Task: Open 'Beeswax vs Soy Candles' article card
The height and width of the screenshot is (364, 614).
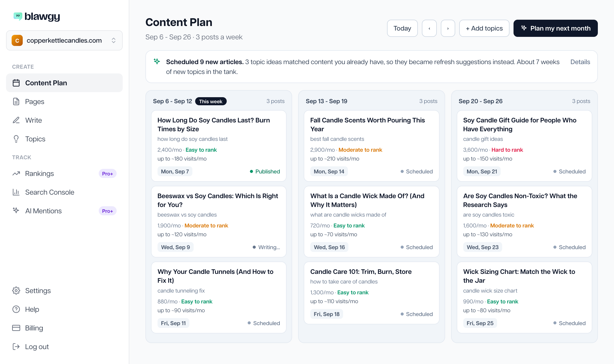Action: tap(219, 222)
